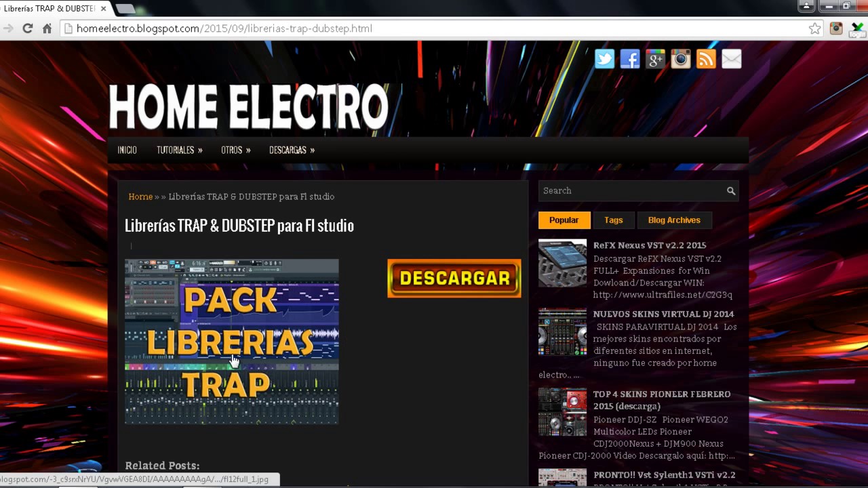Reload the page with refresh icon

pyautogui.click(x=28, y=28)
